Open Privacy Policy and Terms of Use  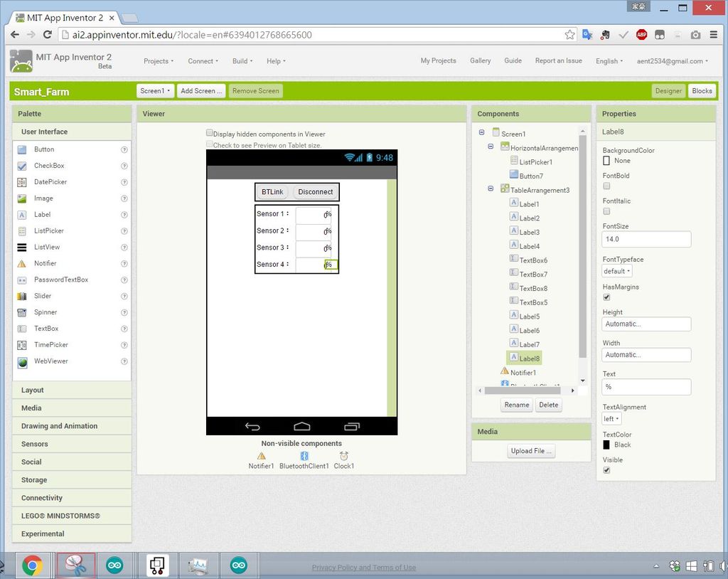(x=363, y=568)
